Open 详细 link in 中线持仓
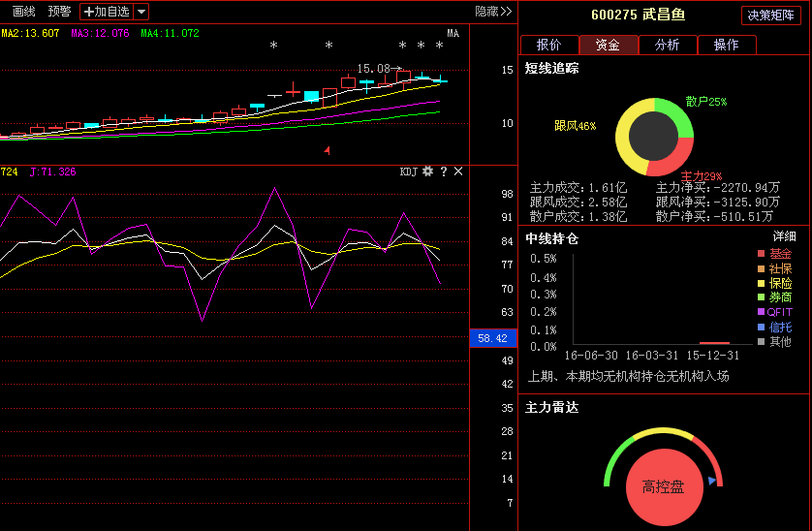 click(x=784, y=236)
